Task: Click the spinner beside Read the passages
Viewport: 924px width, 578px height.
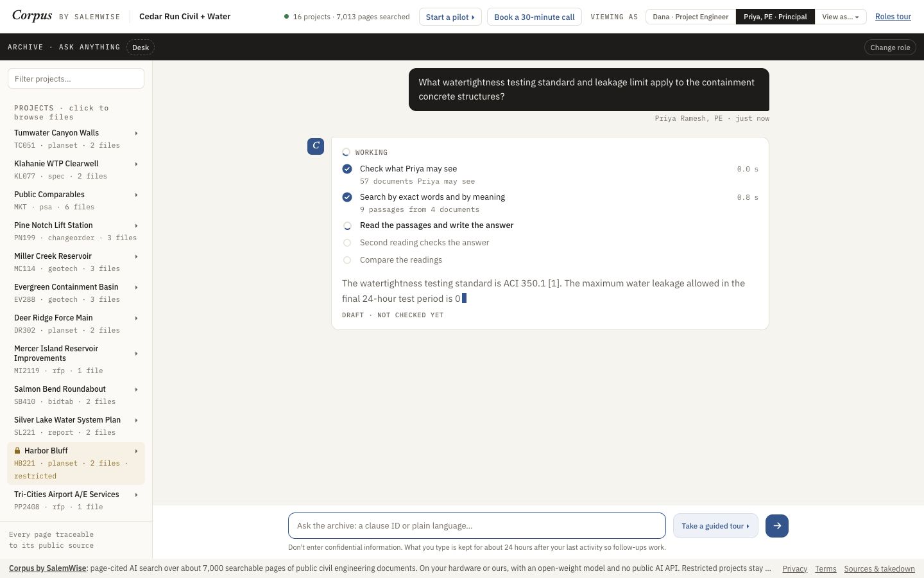Action: pos(347,225)
